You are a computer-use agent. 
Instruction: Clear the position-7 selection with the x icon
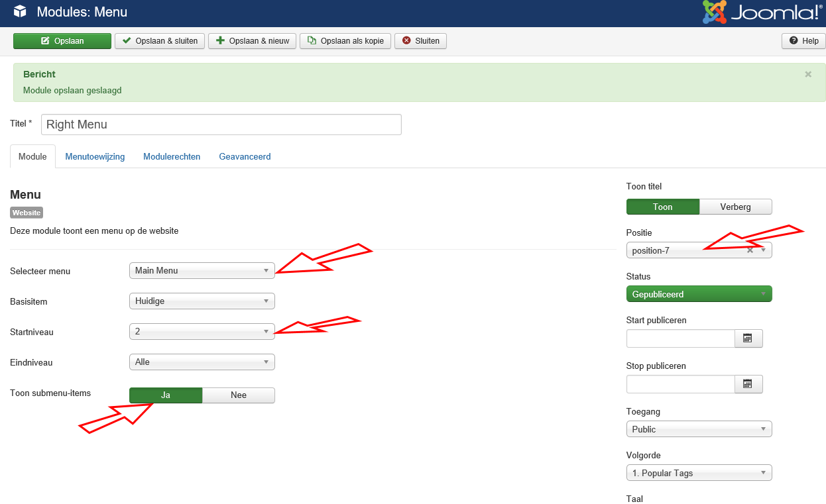750,250
